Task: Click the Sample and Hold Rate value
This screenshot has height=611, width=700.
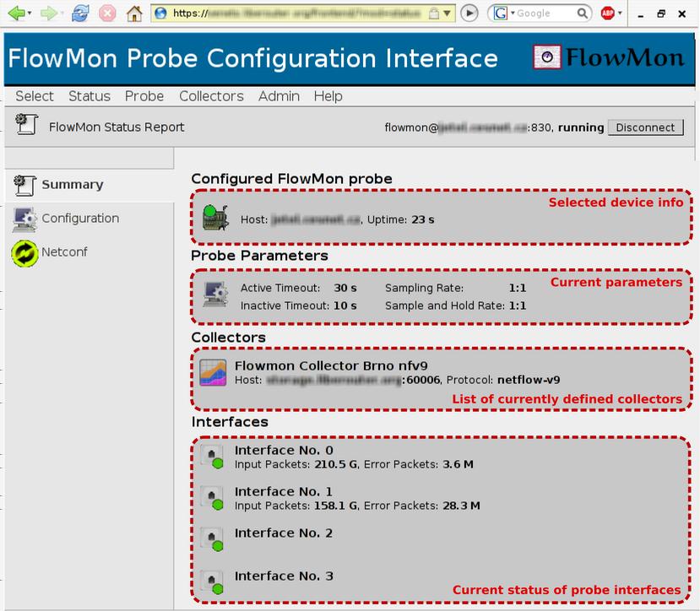Action: point(518,305)
